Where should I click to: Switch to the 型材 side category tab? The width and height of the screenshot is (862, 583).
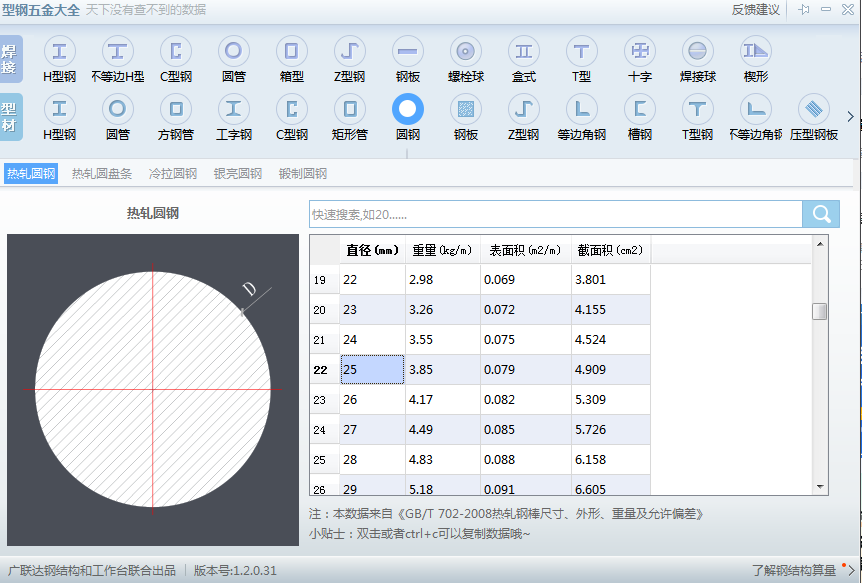pyautogui.click(x=10, y=117)
